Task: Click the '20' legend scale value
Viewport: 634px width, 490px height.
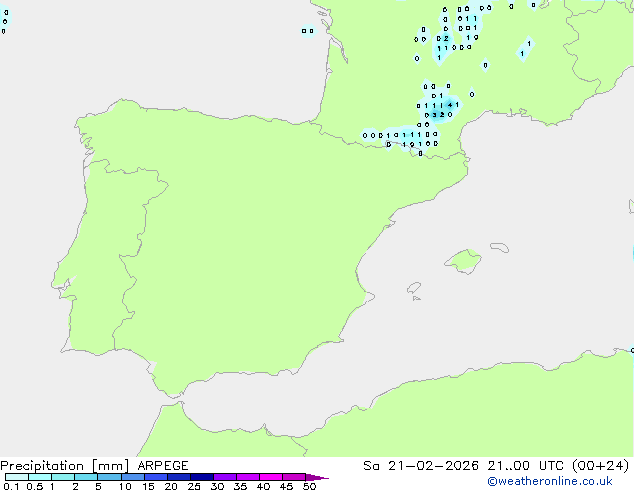Action: coord(171,486)
